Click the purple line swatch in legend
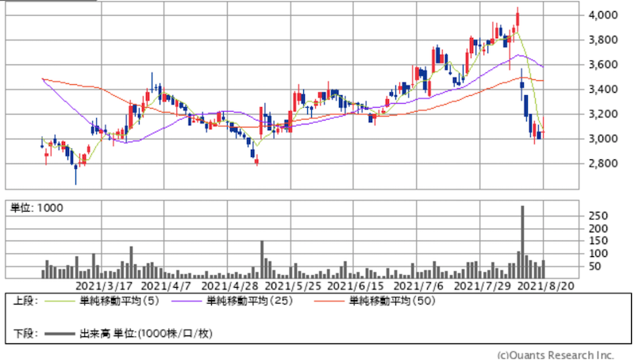This screenshot has height=364, width=635. tap(187, 301)
